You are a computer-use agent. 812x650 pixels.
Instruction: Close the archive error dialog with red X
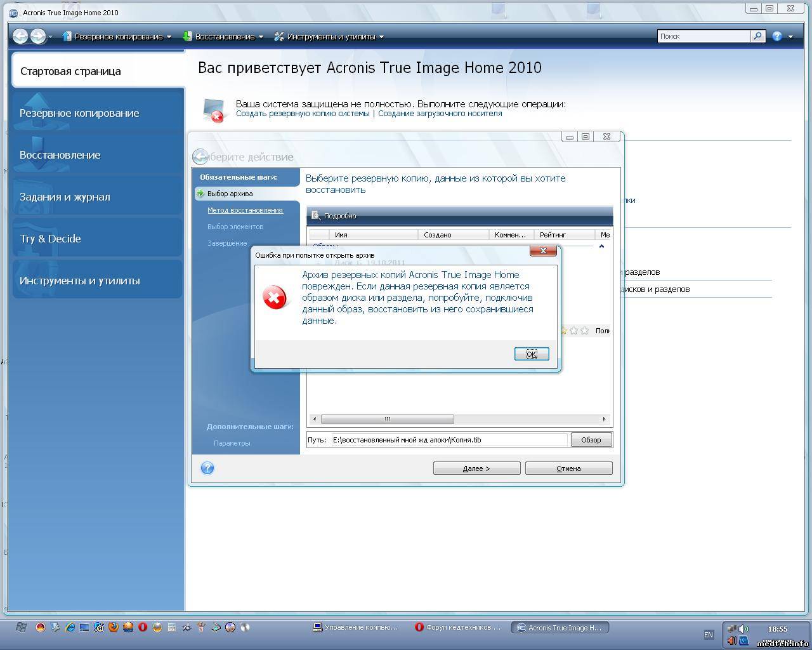tap(543, 251)
